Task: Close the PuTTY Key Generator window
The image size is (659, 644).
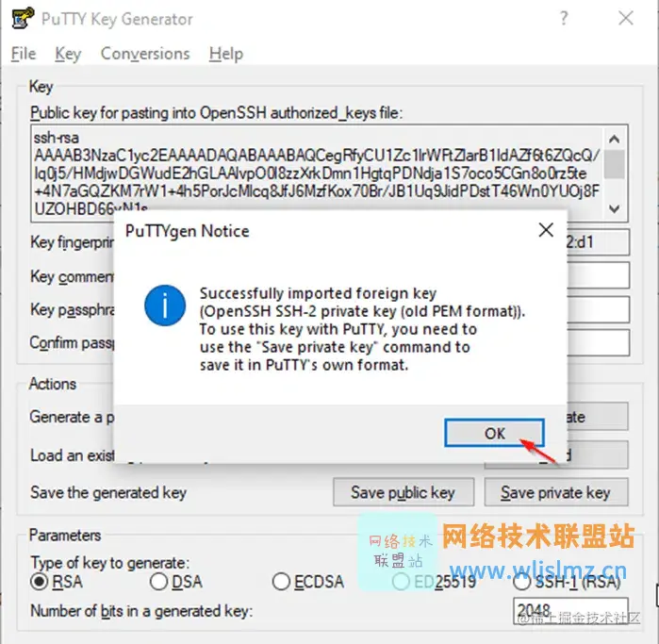Action: tap(626, 18)
